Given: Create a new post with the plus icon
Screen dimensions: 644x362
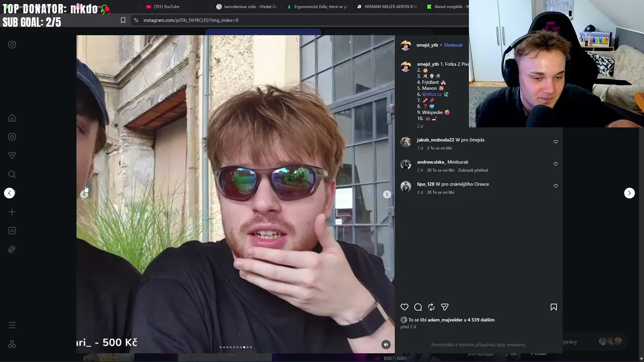Looking at the screenshot, I should [x=12, y=212].
